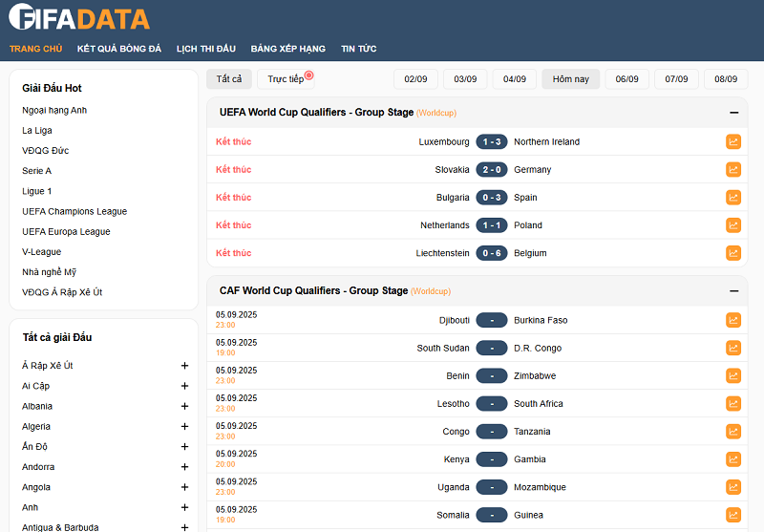The width and height of the screenshot is (764, 532).
Task: Open stats chart for Congo vs Tanzania
Action: coord(733,431)
